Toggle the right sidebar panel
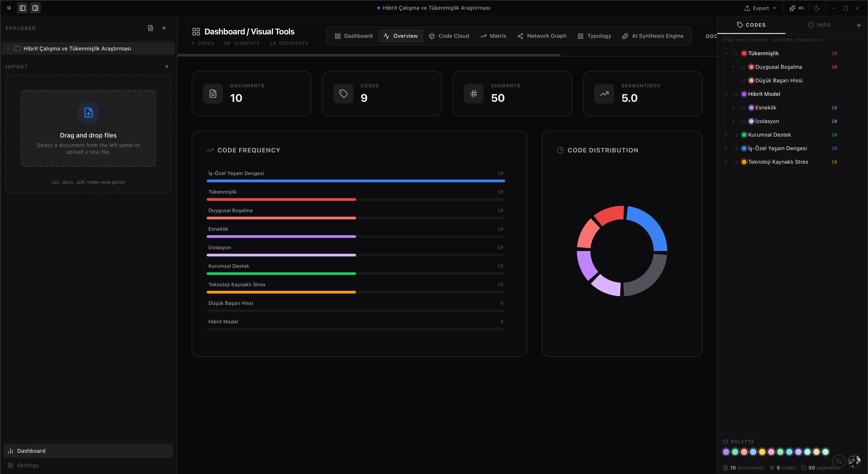The width and height of the screenshot is (868, 474). (35, 8)
